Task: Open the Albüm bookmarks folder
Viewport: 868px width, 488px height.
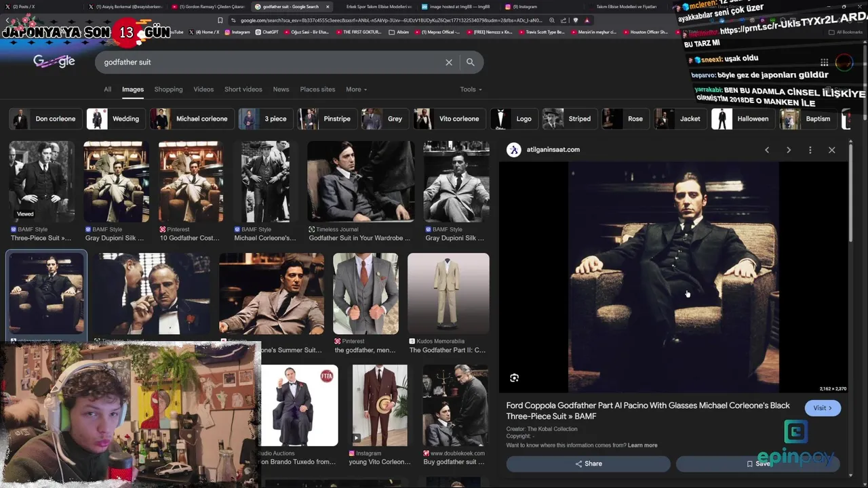Action: 399,32
